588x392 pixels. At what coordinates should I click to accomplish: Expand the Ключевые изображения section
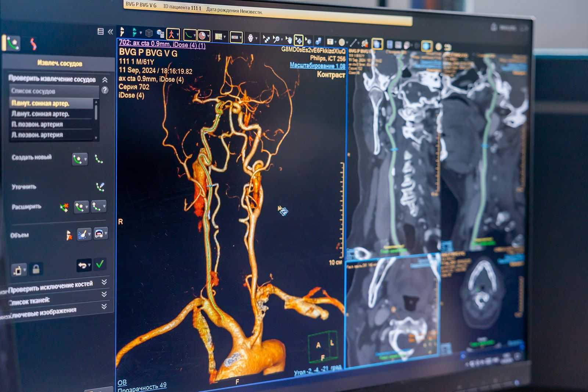point(104,306)
